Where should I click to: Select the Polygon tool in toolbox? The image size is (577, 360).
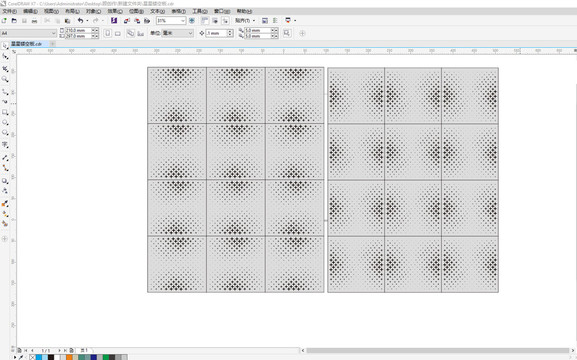pos(5,133)
